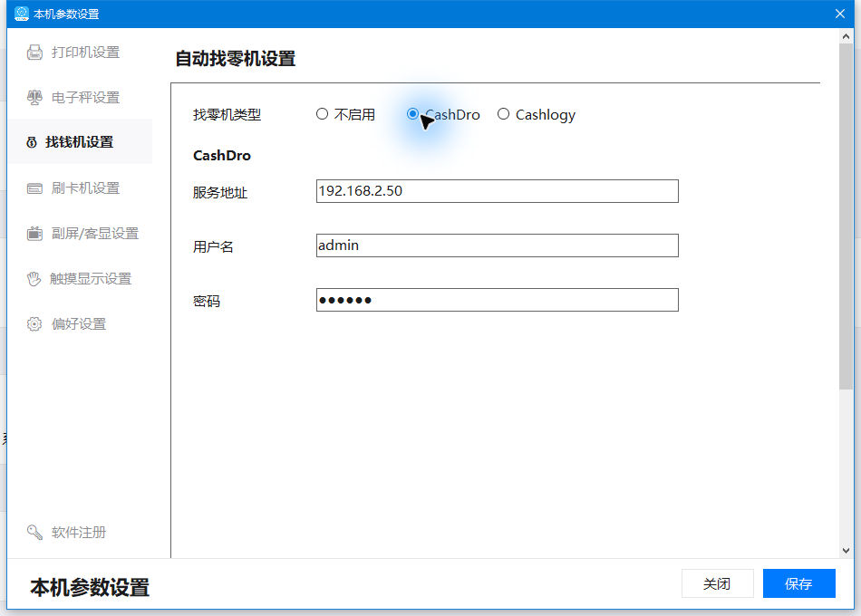The image size is (861, 616).
Task: Focus the 用户名 field containing admin
Action: (x=497, y=245)
